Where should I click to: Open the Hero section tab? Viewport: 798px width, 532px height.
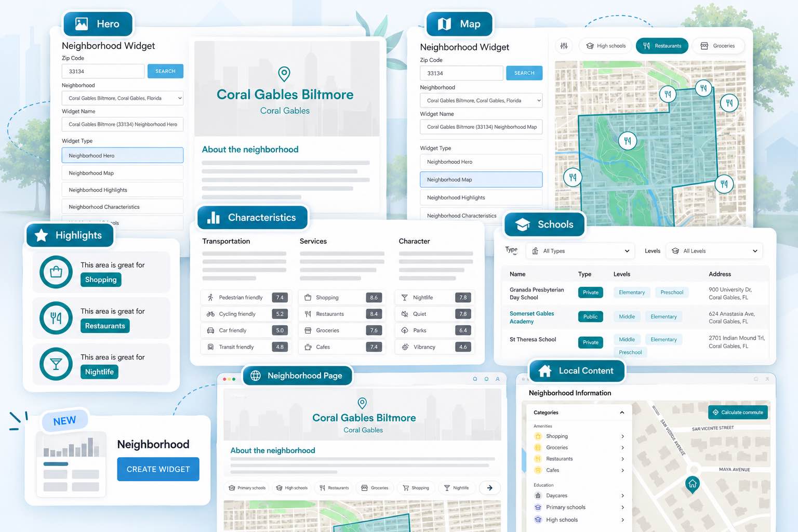coord(98,24)
